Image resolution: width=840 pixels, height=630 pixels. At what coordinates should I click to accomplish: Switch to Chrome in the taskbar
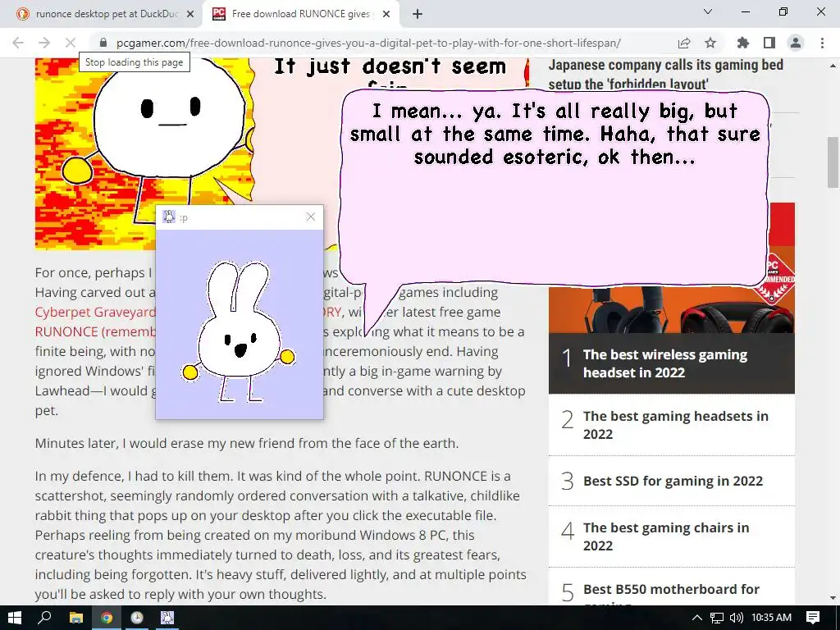click(107, 618)
